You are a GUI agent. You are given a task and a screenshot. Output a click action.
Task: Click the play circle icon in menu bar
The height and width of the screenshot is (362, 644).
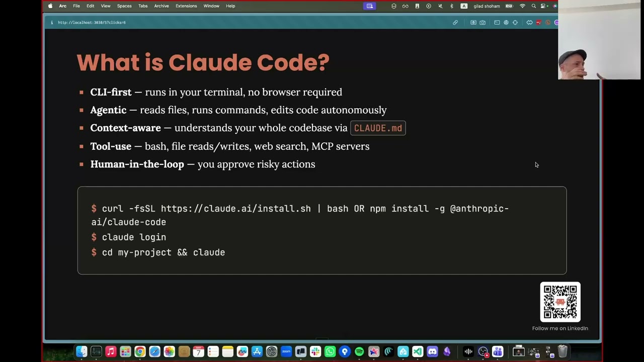click(x=429, y=6)
